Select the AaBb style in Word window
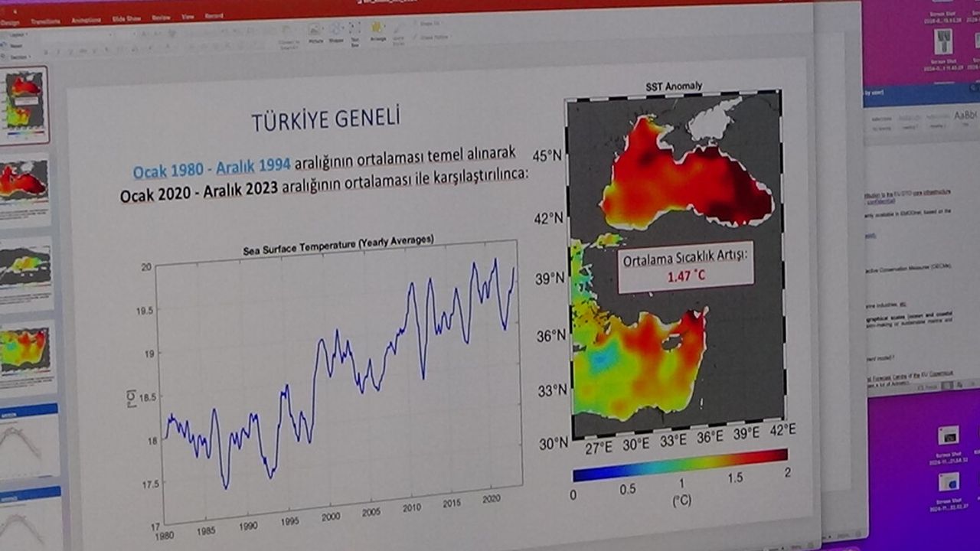Screen dimensions: 980x551 965,115
